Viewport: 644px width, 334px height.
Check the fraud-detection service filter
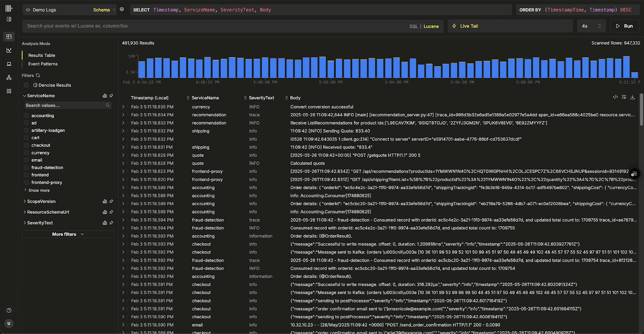tap(26, 167)
